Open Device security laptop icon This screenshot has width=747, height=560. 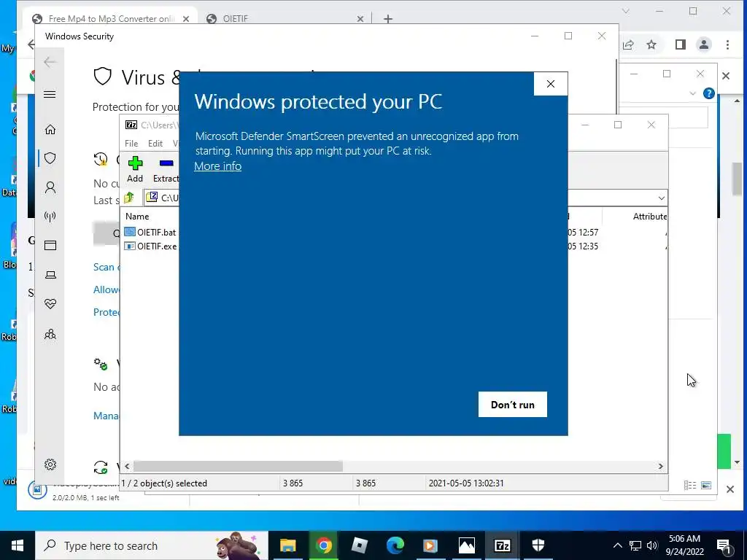click(50, 275)
